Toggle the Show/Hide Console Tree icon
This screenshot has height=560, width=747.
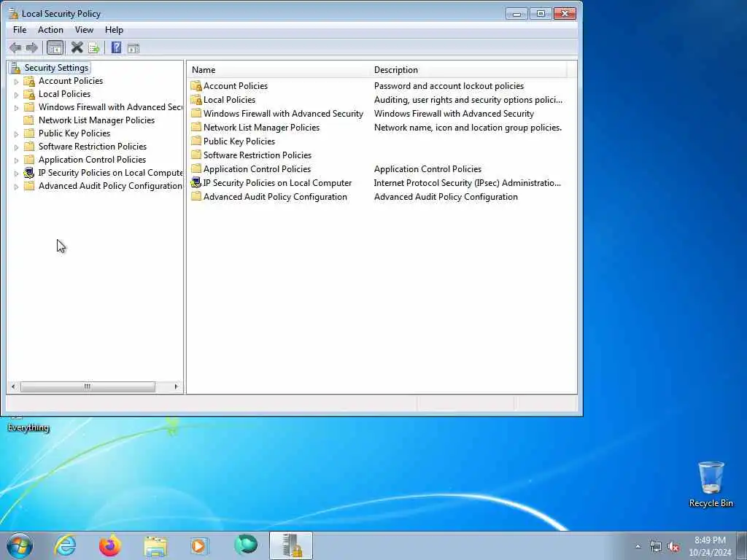click(x=55, y=47)
